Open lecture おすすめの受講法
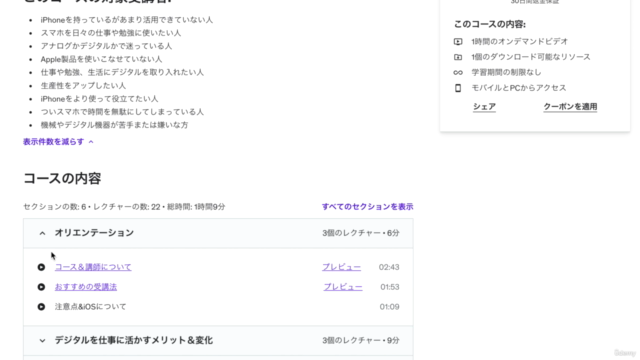640x360 pixels. tap(86, 287)
